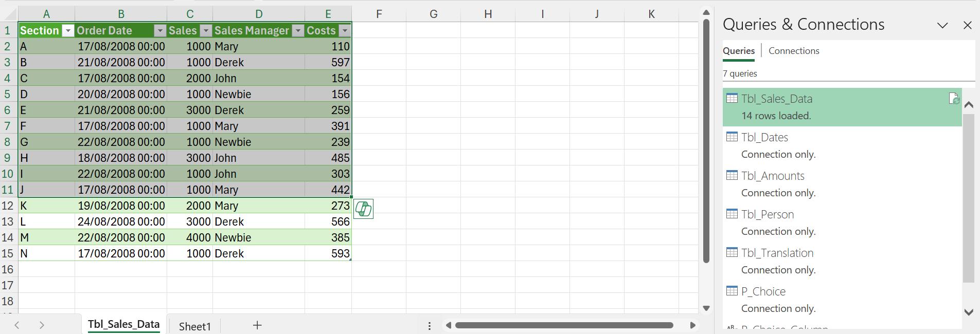
Task: Select the cell with cost 593
Action: pos(328,253)
